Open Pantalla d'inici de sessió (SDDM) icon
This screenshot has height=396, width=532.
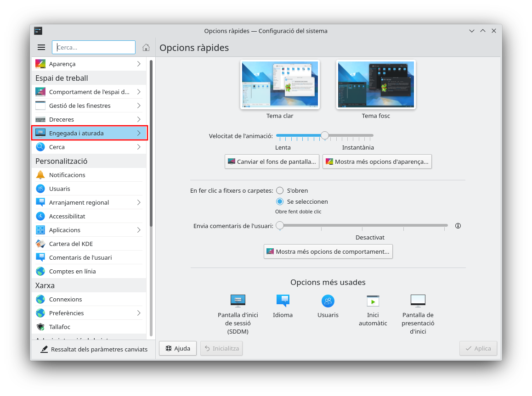238,301
